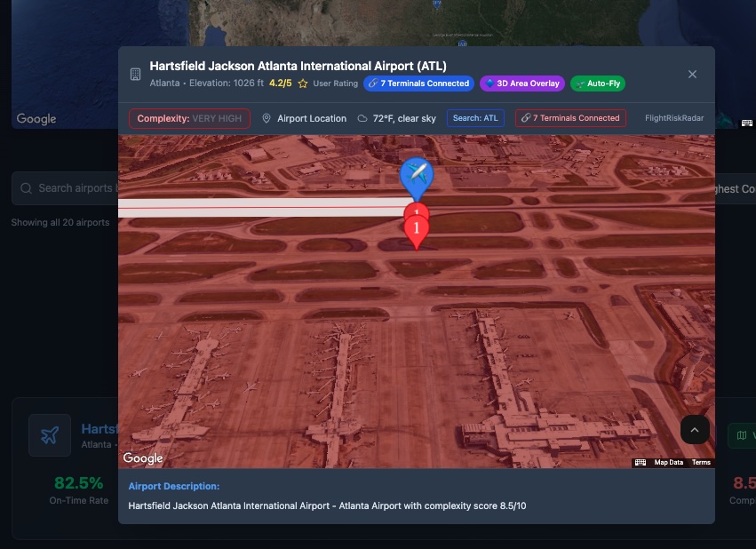
Task: Click the building icon beside airport title
Action: [136, 75]
